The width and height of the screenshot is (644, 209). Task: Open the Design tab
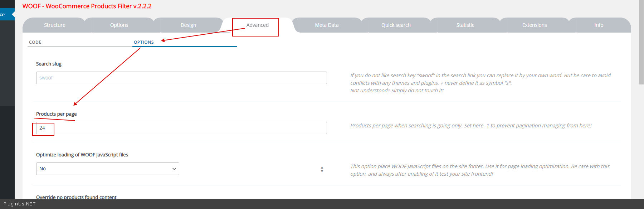[188, 25]
